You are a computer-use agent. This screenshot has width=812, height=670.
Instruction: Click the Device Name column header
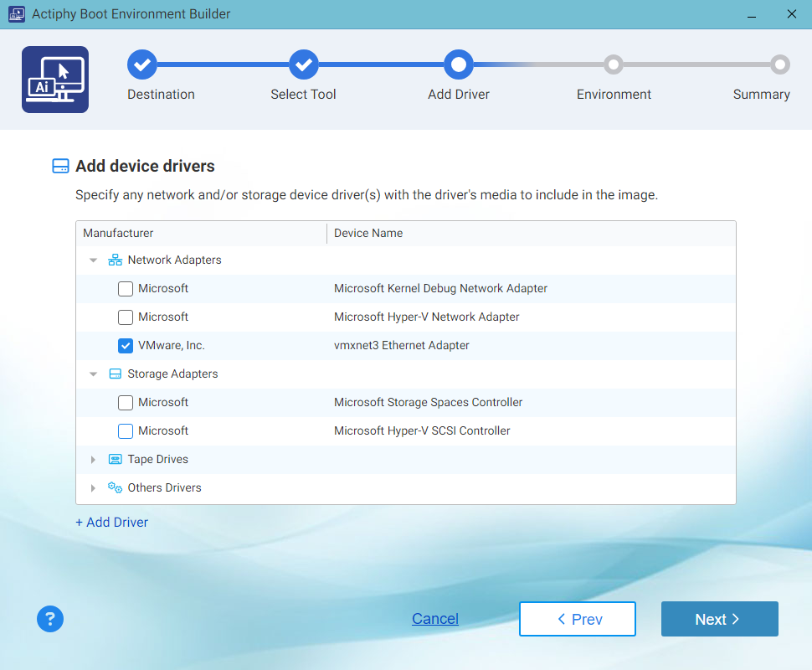[532, 233]
